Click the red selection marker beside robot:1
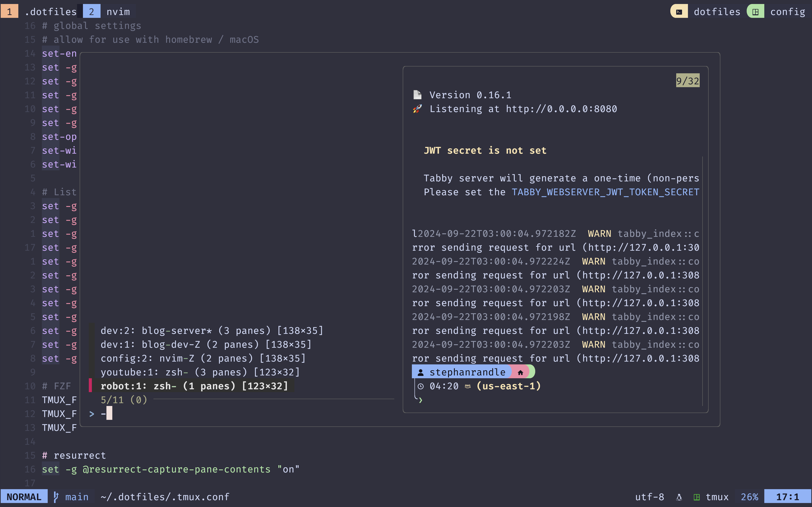This screenshot has width=812, height=507. (x=90, y=385)
